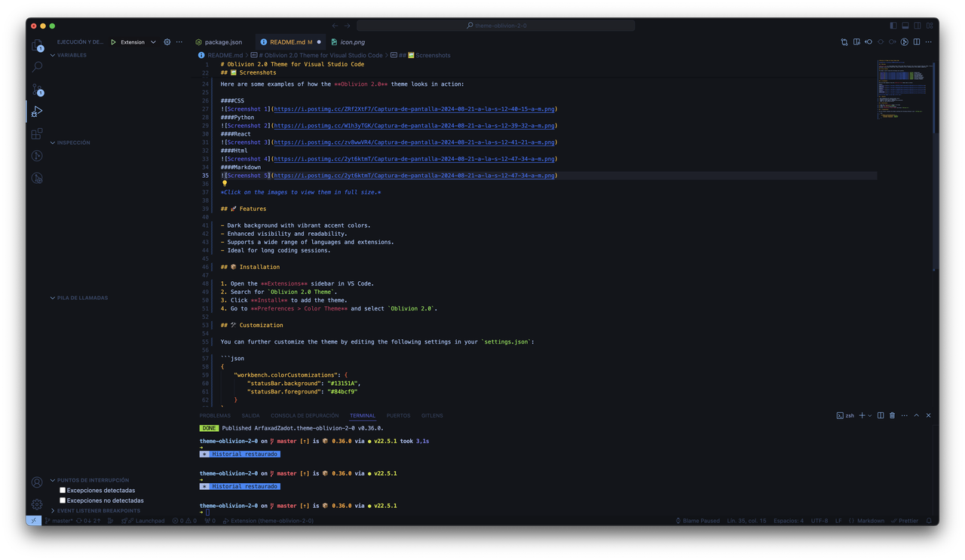Open the Explorer view in activity bar
The width and height of the screenshot is (965, 560).
tap(37, 45)
